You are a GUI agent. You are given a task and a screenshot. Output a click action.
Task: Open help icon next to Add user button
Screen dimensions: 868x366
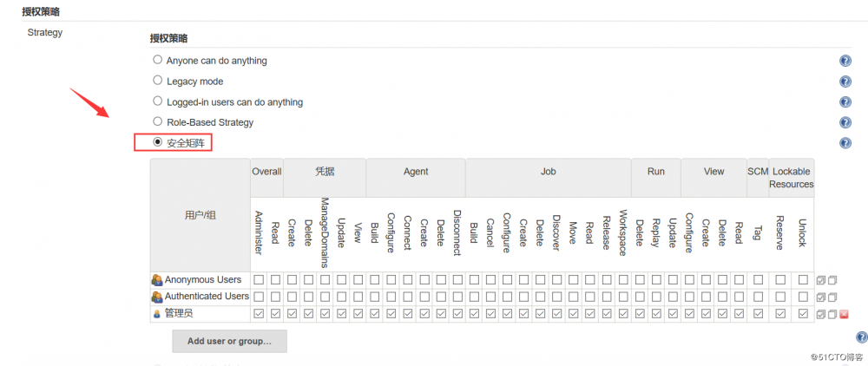tap(861, 337)
